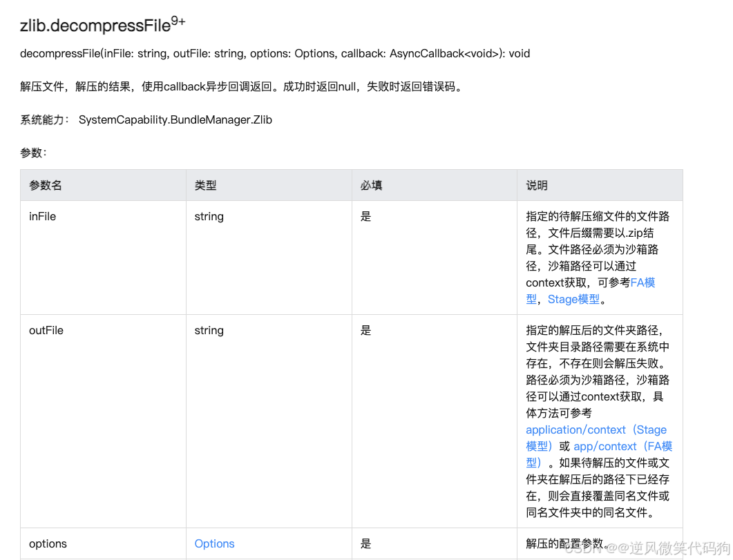The height and width of the screenshot is (560, 733).
Task: Click 是 in the options row
Action: pyautogui.click(x=365, y=543)
